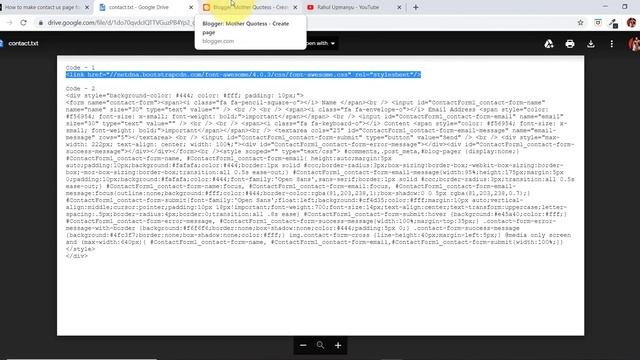This screenshot has height=360, width=640.
Task: Click the file type icon beside contact.txt
Action: pos(2,43)
